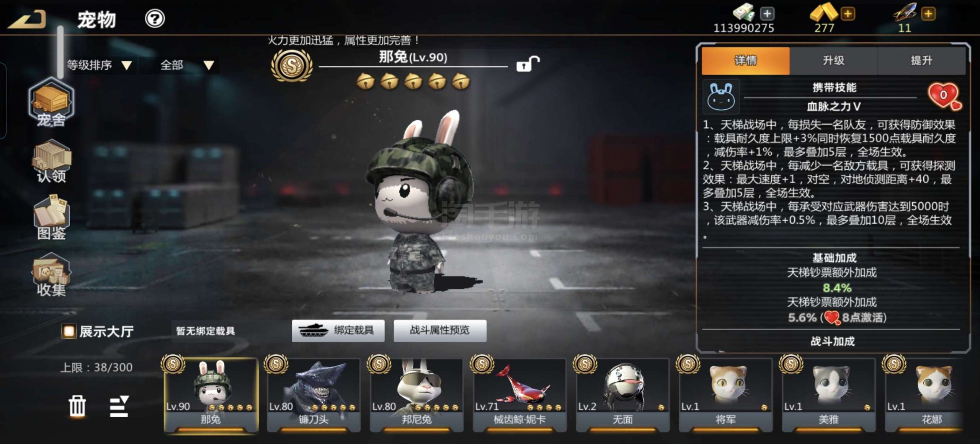Open the 收集 collection sidebar icon
Image resolution: width=980 pixels, height=444 pixels.
(x=51, y=274)
